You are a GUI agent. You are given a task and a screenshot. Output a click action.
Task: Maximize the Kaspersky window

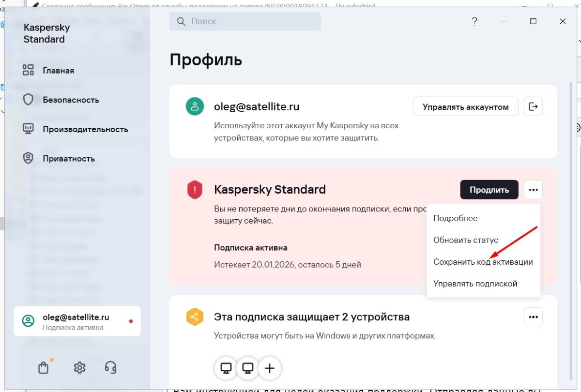tap(533, 21)
